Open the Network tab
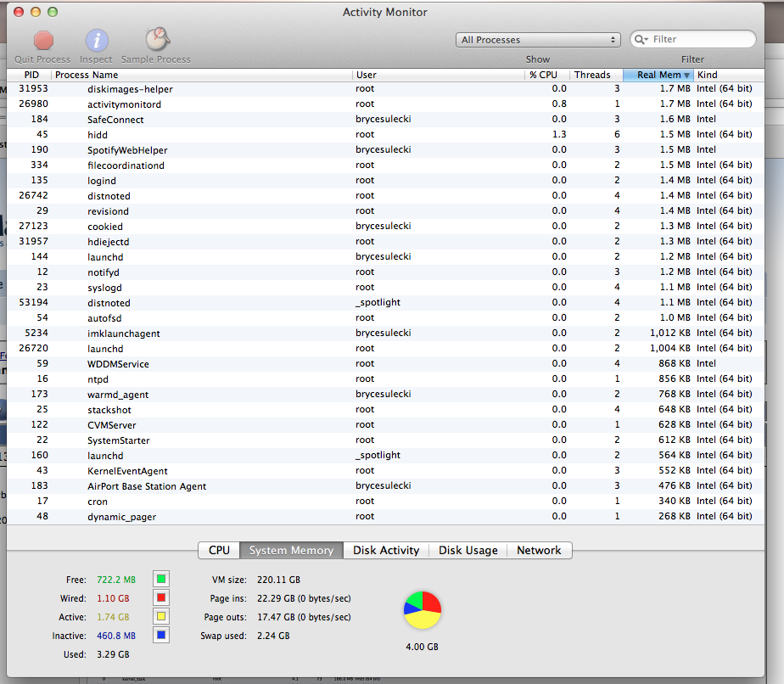 pyautogui.click(x=539, y=551)
